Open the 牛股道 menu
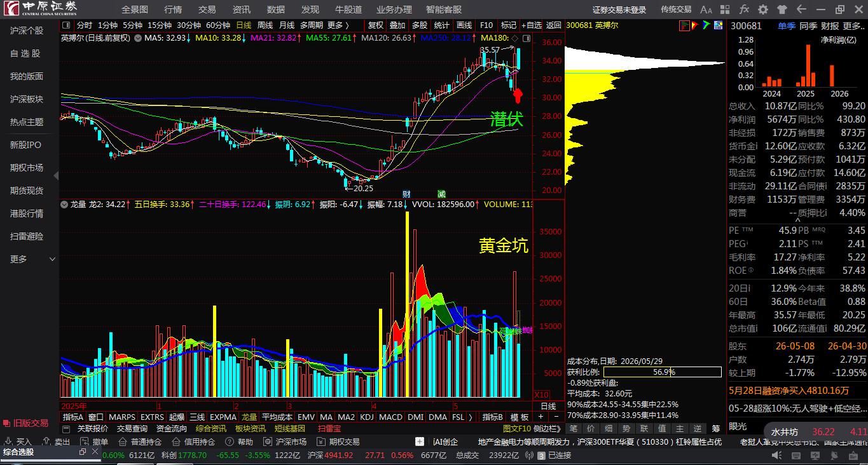The image size is (868, 465). tap(348, 10)
